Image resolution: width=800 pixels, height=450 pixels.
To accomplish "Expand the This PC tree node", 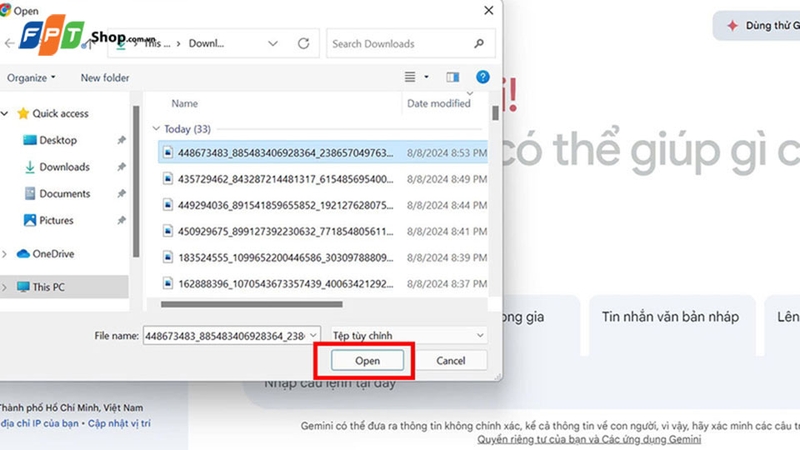I will [5, 287].
